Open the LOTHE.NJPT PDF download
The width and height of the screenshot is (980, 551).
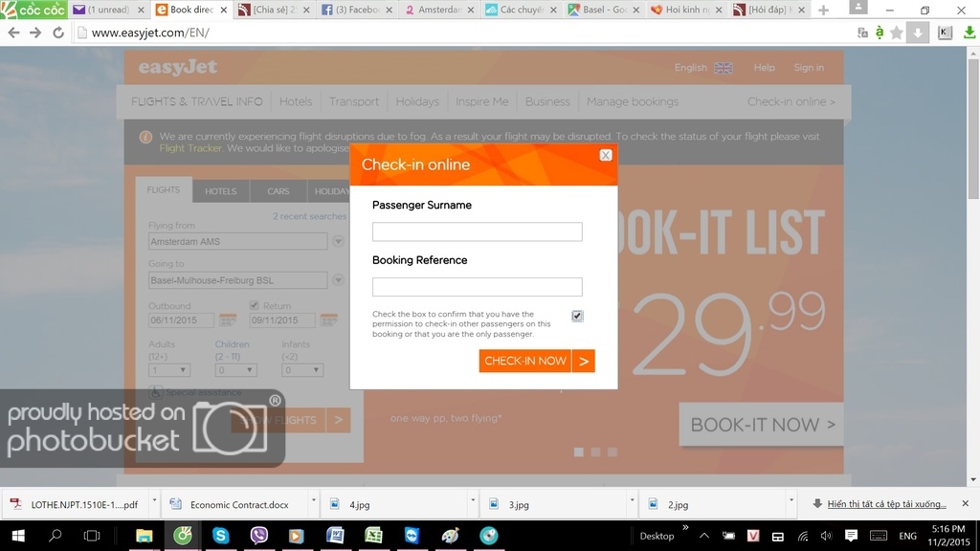tap(77, 504)
